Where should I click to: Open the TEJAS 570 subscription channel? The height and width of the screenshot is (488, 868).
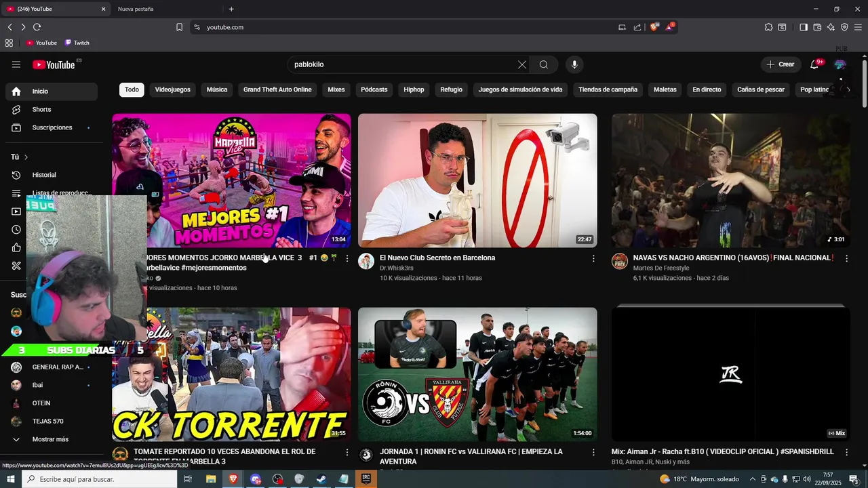tap(52, 421)
